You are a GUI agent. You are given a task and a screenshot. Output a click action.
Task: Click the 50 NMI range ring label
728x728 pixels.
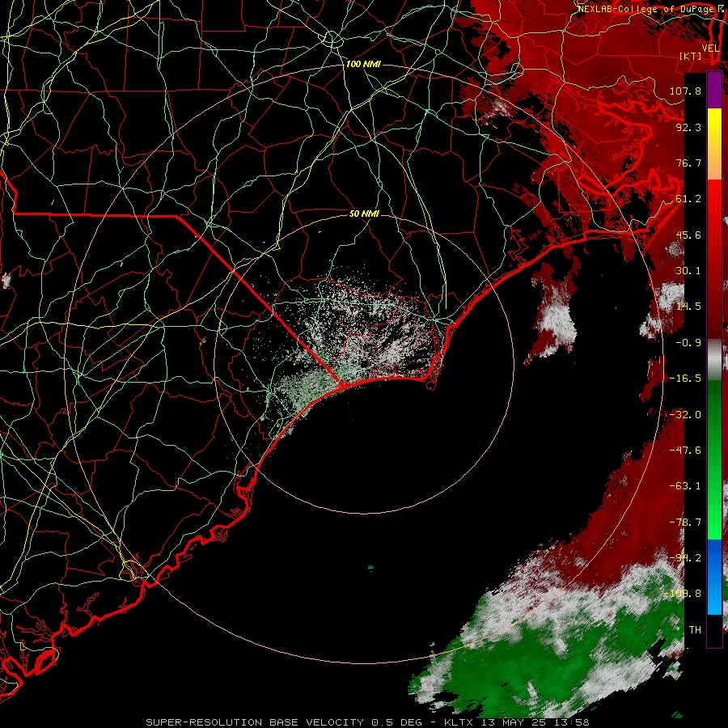tap(364, 214)
